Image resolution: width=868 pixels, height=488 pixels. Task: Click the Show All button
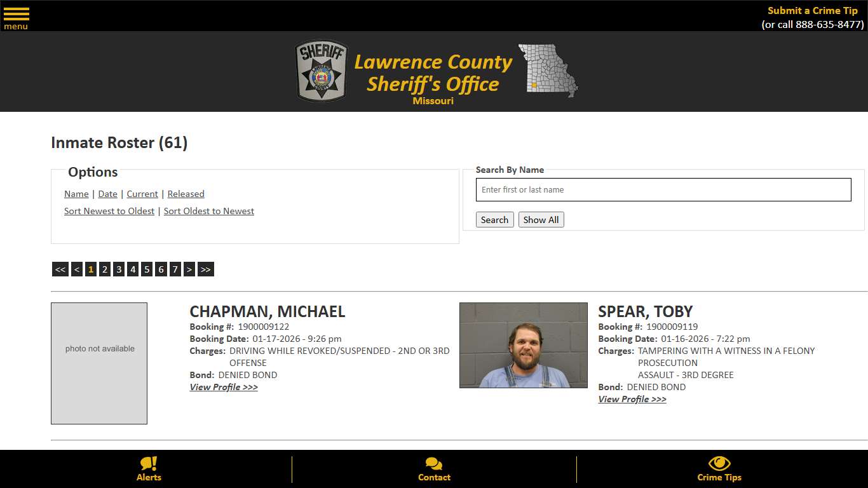click(x=541, y=219)
